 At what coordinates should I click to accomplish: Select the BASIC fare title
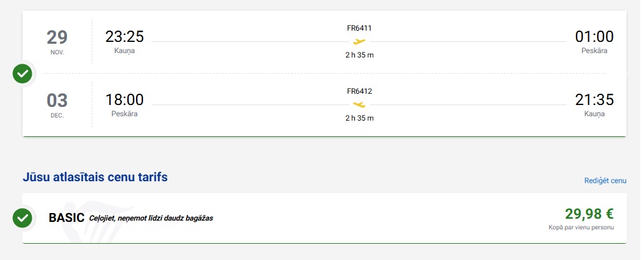(x=66, y=218)
